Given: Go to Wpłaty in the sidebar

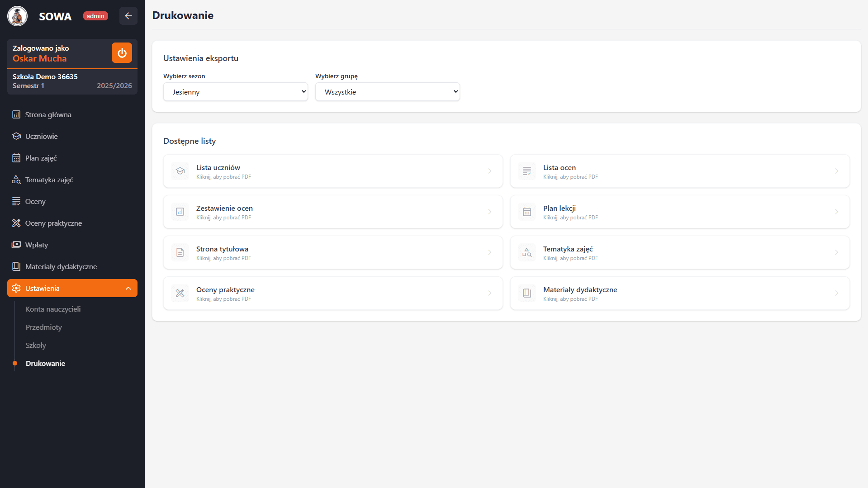Looking at the screenshot, I should 37,245.
